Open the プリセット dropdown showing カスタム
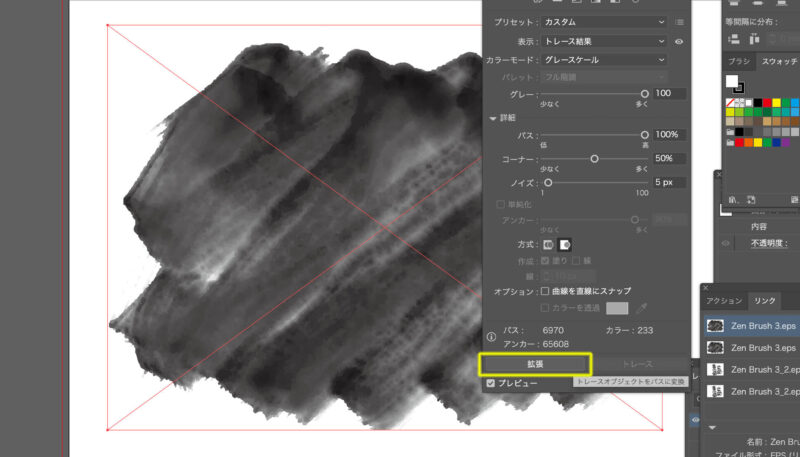The height and width of the screenshot is (457, 800). coord(603,21)
